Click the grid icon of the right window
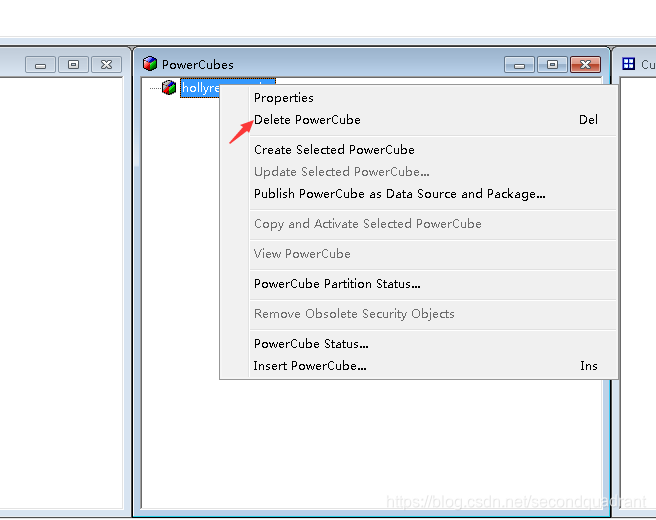The width and height of the screenshot is (656, 520). point(628,64)
